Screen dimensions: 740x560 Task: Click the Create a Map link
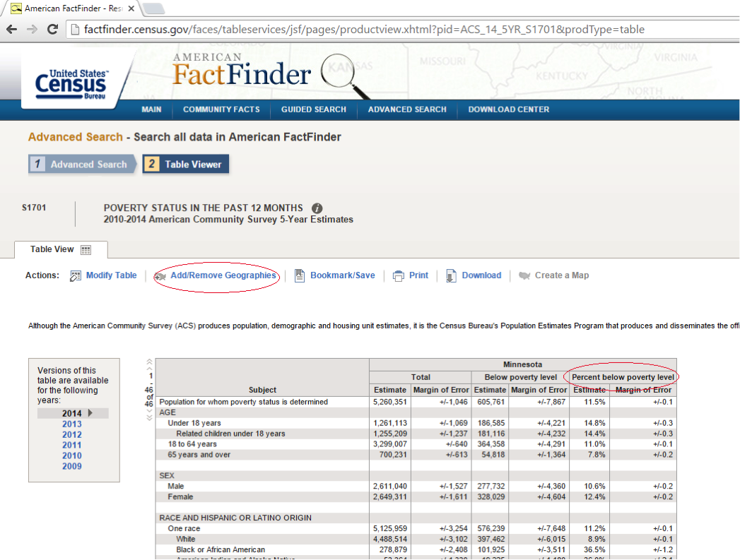tap(562, 275)
